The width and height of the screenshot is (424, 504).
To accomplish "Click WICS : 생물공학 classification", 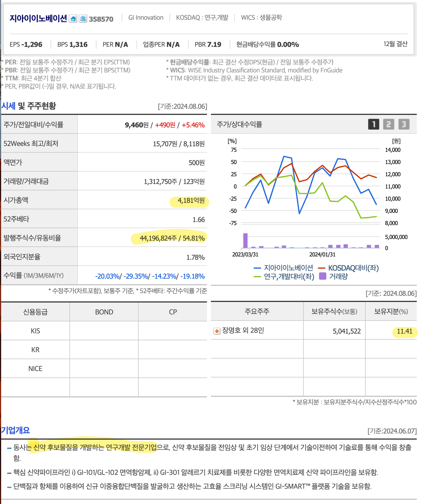I will [x=261, y=17].
